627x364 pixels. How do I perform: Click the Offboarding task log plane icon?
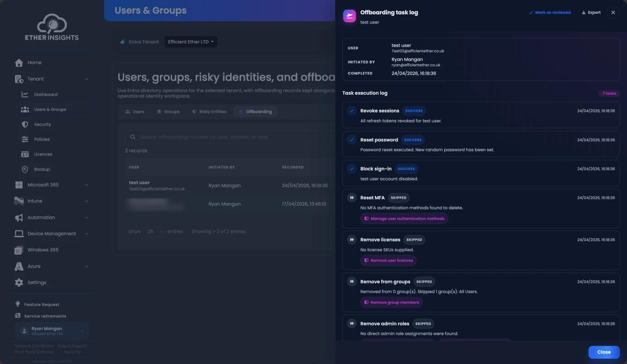[349, 16]
